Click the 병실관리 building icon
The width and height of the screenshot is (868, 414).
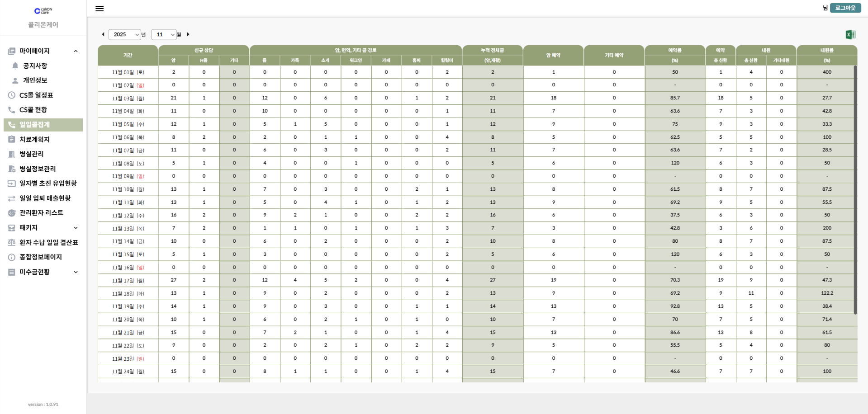tap(12, 154)
